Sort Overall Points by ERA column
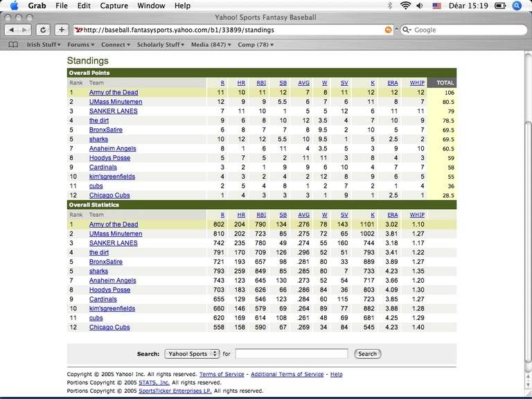 [x=393, y=83]
